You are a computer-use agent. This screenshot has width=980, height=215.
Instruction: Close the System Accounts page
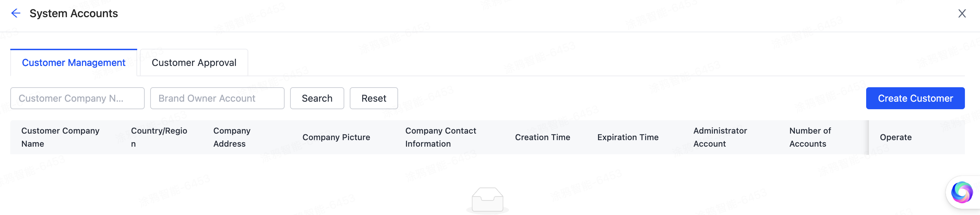[962, 13]
